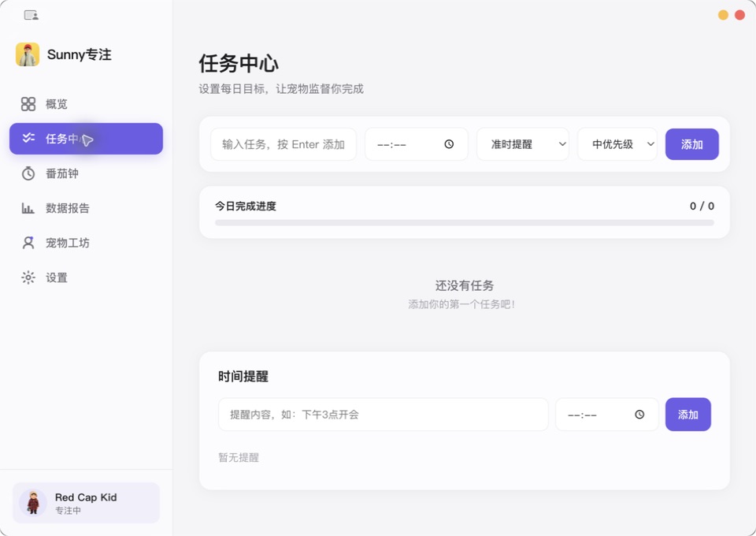This screenshot has height=536, width=756.
Task: Click the Red Cap Kid pet avatar
Action: click(33, 502)
